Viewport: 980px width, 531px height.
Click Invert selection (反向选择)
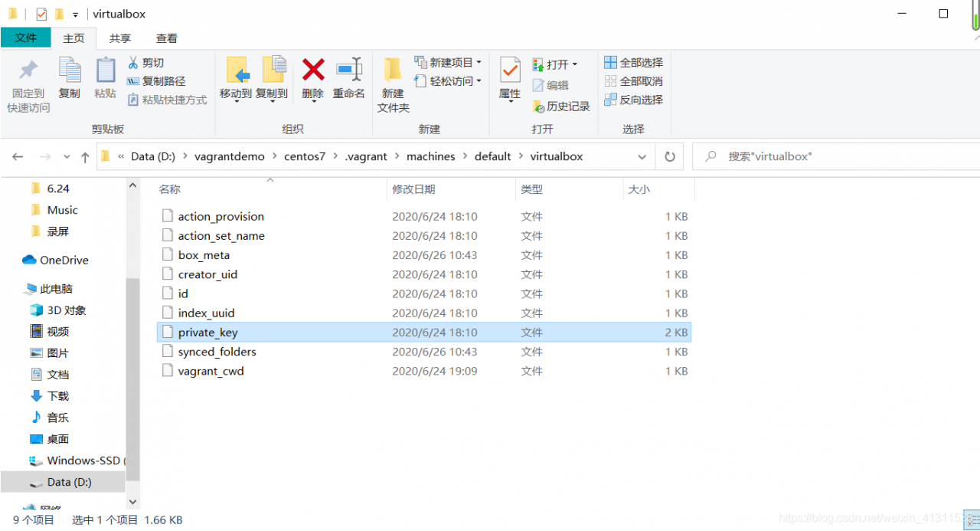633,100
